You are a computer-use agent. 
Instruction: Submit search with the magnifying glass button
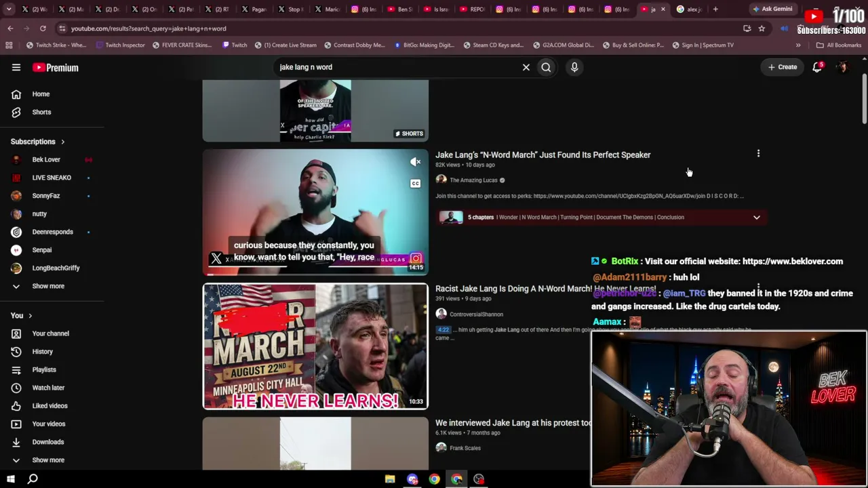(546, 67)
